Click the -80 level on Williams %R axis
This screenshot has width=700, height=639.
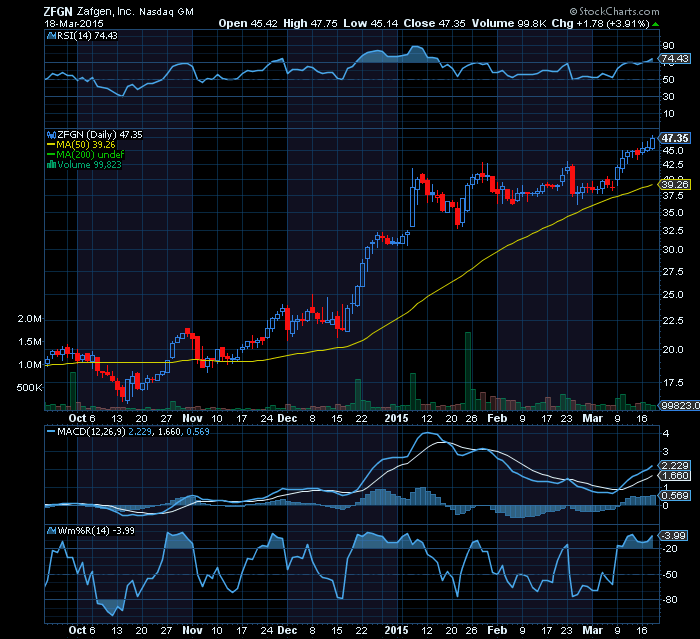(x=671, y=600)
